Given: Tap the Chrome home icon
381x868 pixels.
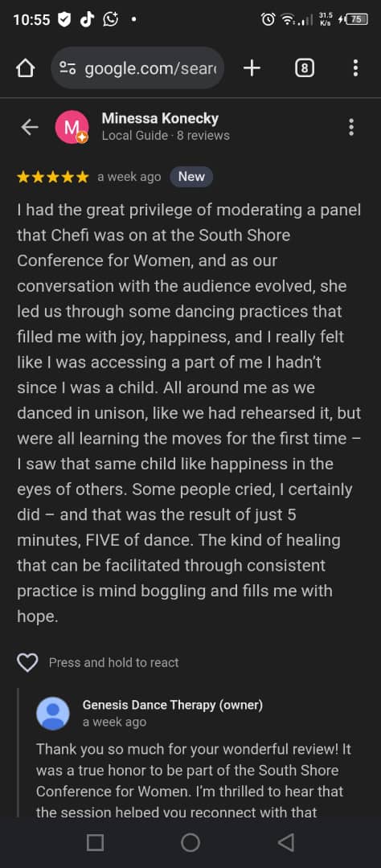Looking at the screenshot, I should point(26,68).
